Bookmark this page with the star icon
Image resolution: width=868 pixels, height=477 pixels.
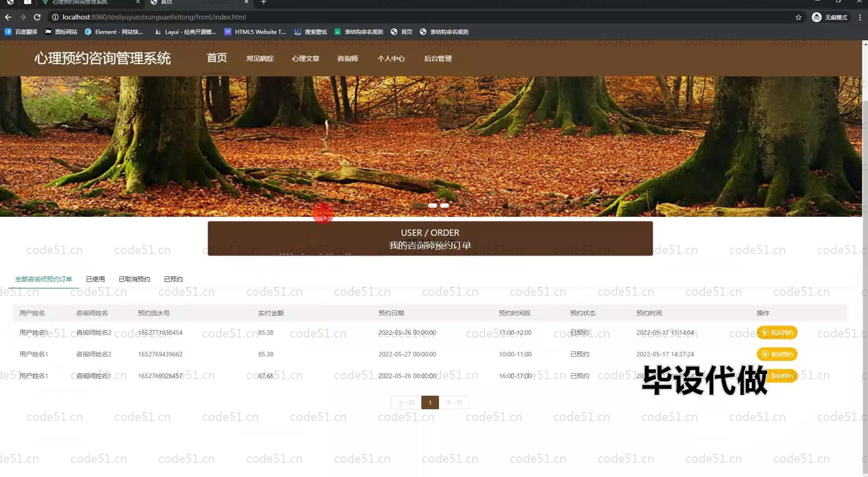[x=798, y=17]
